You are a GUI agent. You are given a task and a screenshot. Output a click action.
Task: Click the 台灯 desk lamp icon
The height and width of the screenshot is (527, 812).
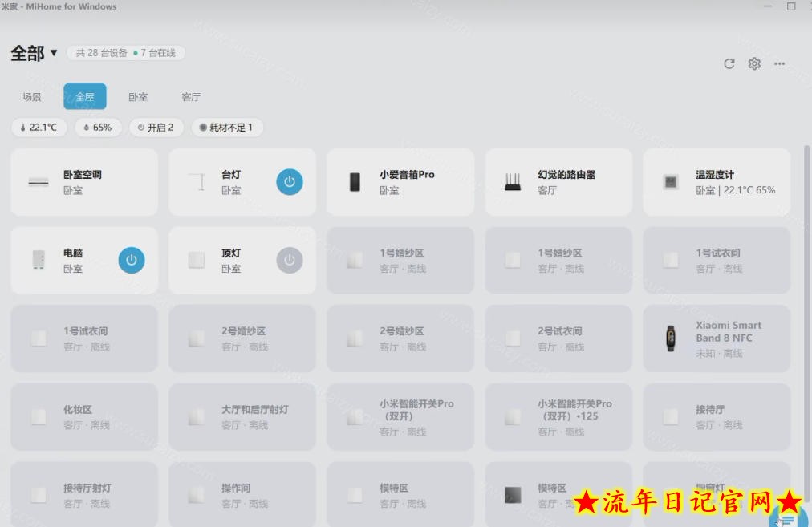(x=197, y=182)
